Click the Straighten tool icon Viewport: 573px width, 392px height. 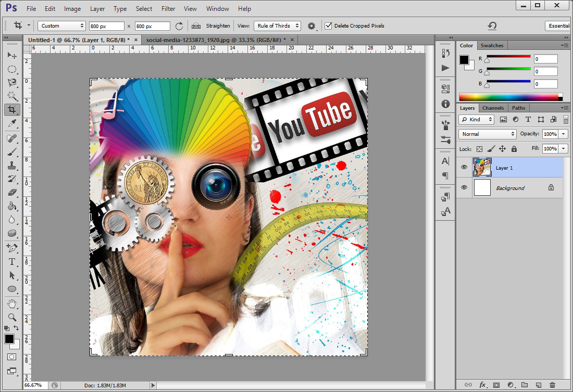pos(196,26)
